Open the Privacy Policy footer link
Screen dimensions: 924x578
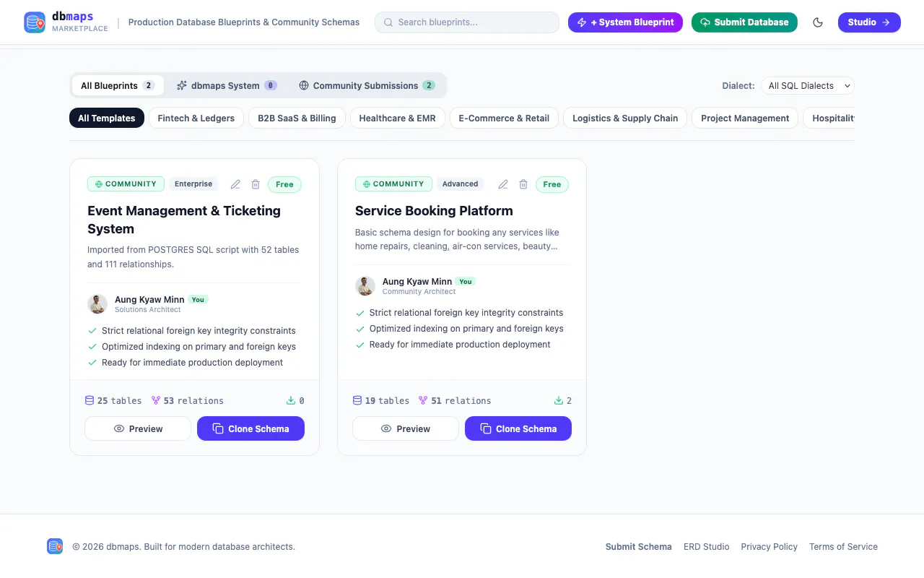click(770, 547)
